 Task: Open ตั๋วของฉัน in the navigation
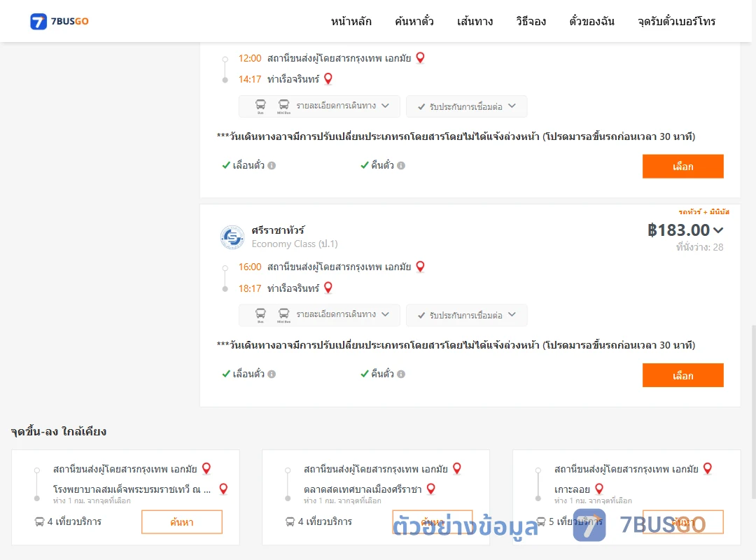(x=591, y=21)
